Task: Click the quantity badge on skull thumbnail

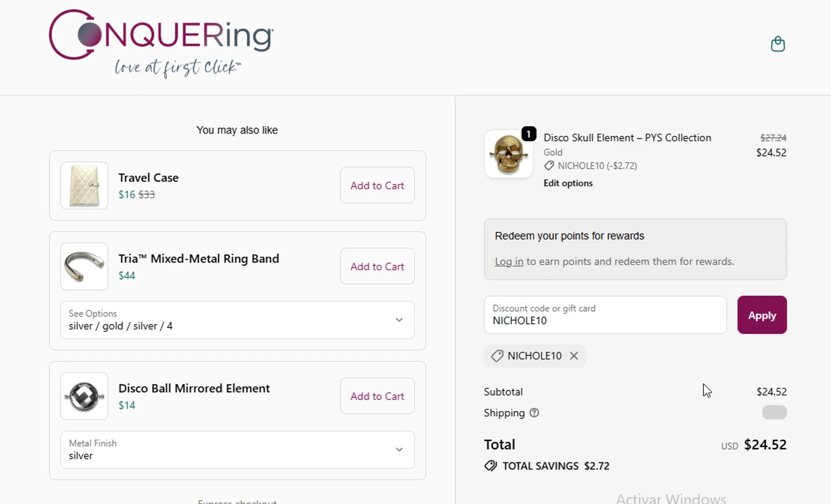Action: (529, 134)
